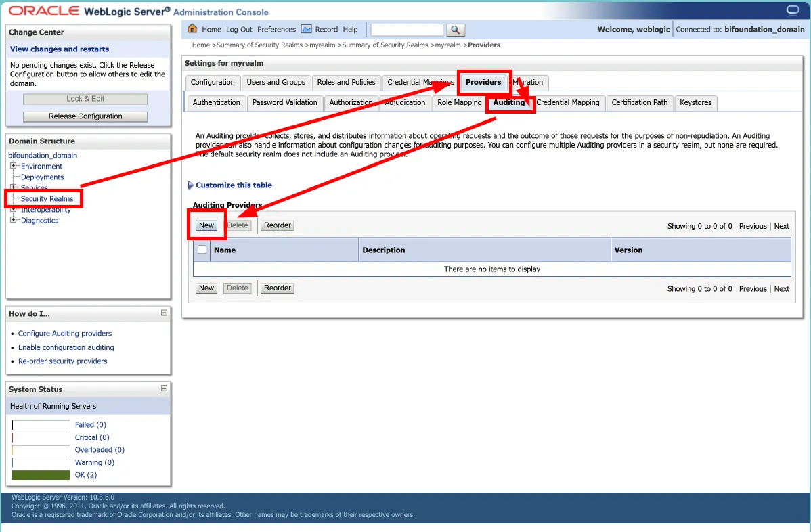
Task: Click the search magnifier button
Action: [x=455, y=30]
